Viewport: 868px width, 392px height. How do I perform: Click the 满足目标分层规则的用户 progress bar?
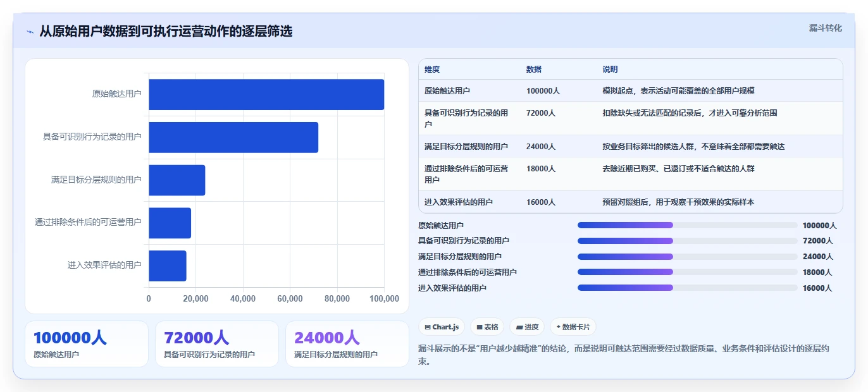[688, 257]
